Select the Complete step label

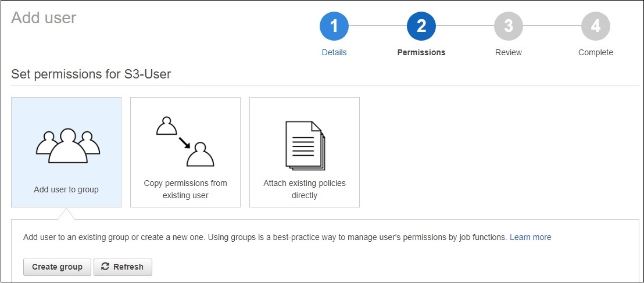coord(596,52)
